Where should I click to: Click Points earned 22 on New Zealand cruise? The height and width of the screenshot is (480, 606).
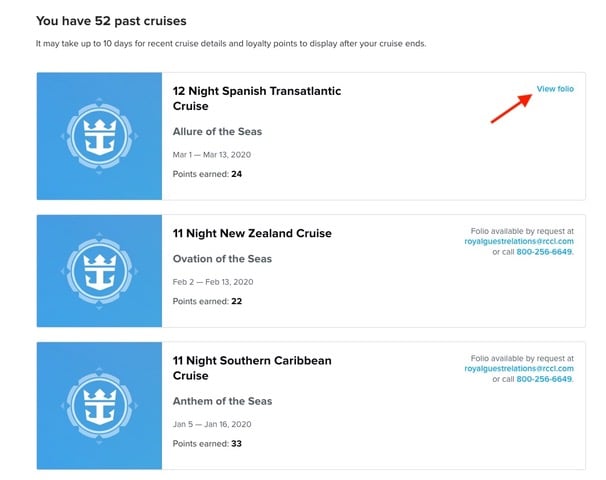click(x=207, y=301)
